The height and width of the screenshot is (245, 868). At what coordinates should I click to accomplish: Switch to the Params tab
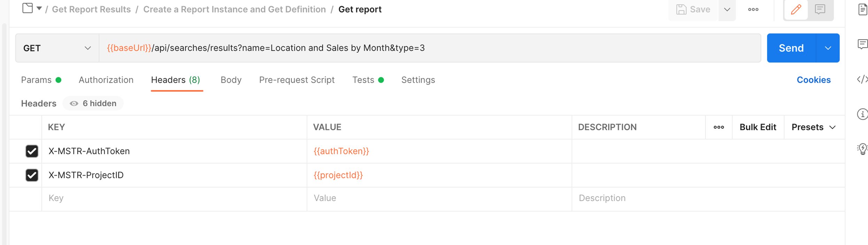[x=36, y=80]
